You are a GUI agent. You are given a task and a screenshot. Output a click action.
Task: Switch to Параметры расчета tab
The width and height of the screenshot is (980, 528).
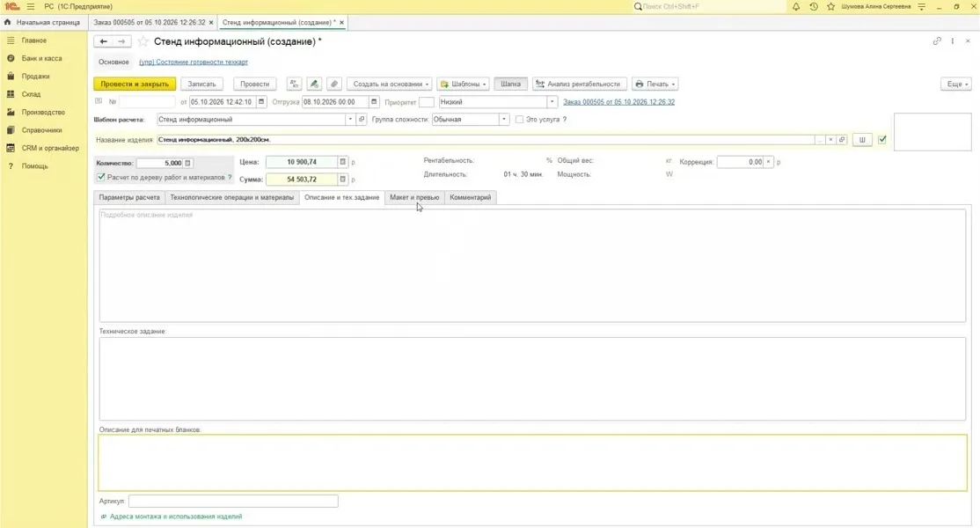pos(129,197)
